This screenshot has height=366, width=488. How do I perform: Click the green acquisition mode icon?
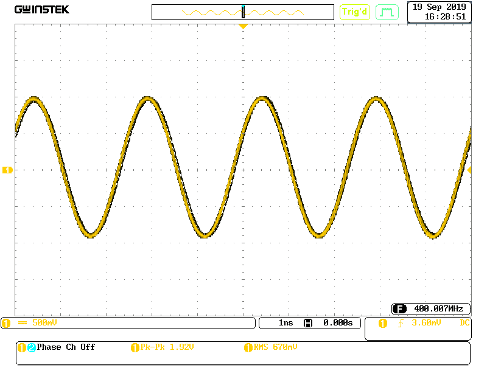click(387, 12)
